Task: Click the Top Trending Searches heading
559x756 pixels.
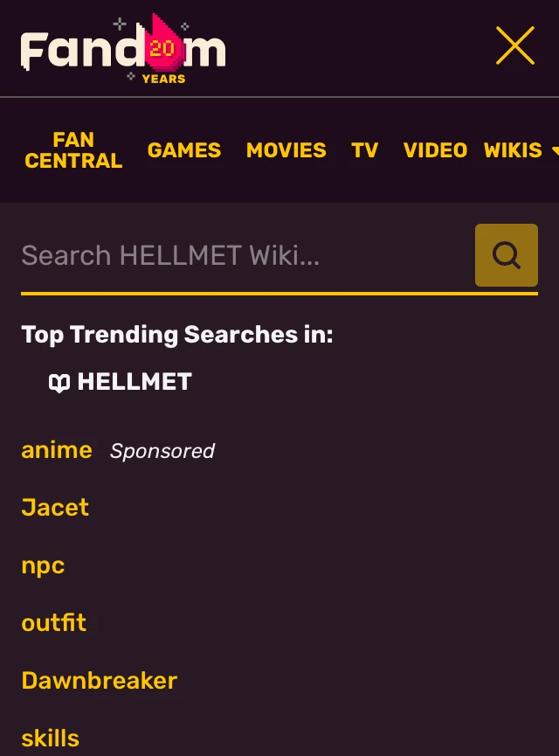Action: click(177, 335)
